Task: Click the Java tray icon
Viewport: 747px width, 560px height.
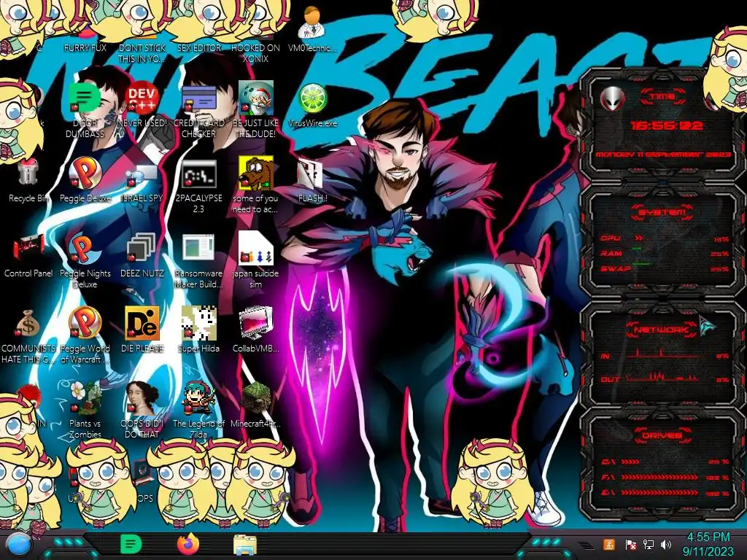Action: point(608,545)
